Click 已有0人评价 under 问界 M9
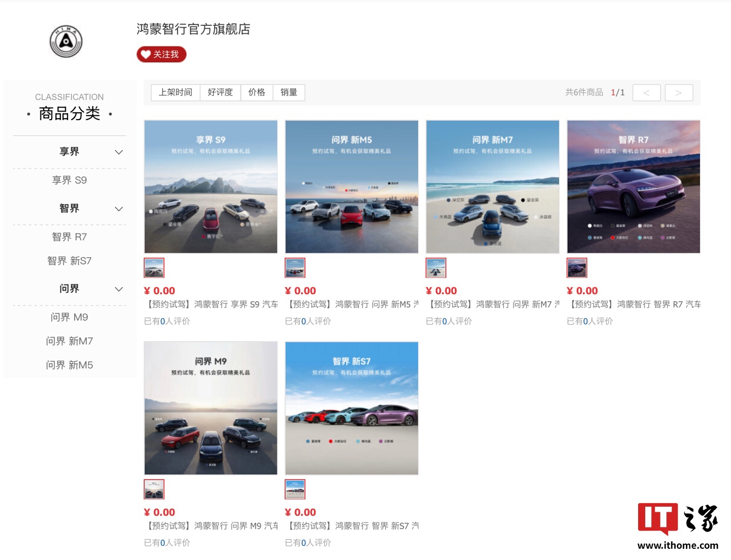Viewport: 731px width, 560px height. click(x=167, y=543)
